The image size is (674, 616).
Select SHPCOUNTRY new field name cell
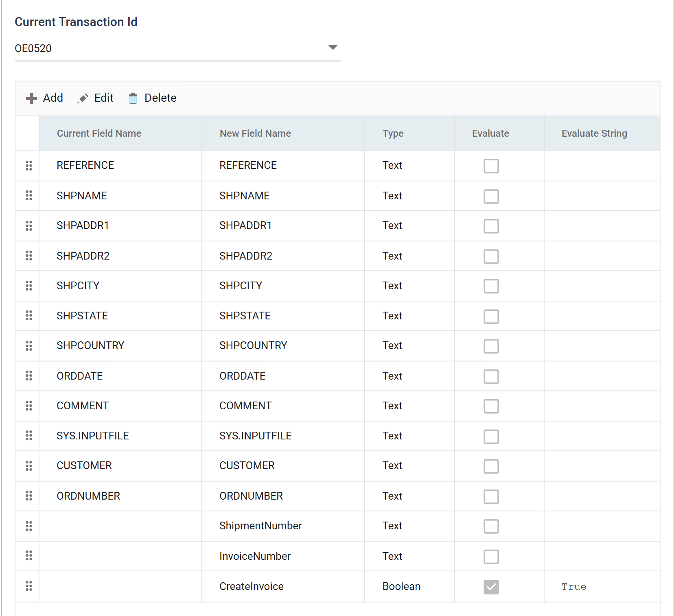click(283, 346)
